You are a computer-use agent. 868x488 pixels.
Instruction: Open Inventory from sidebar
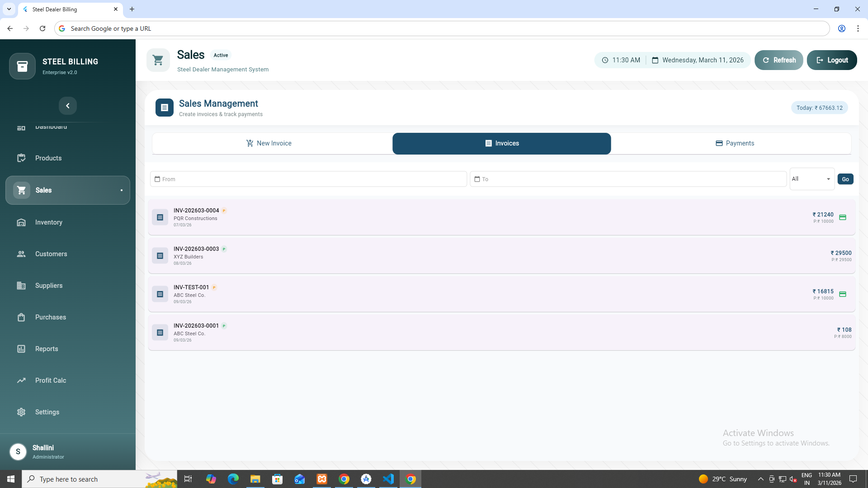[49, 222]
